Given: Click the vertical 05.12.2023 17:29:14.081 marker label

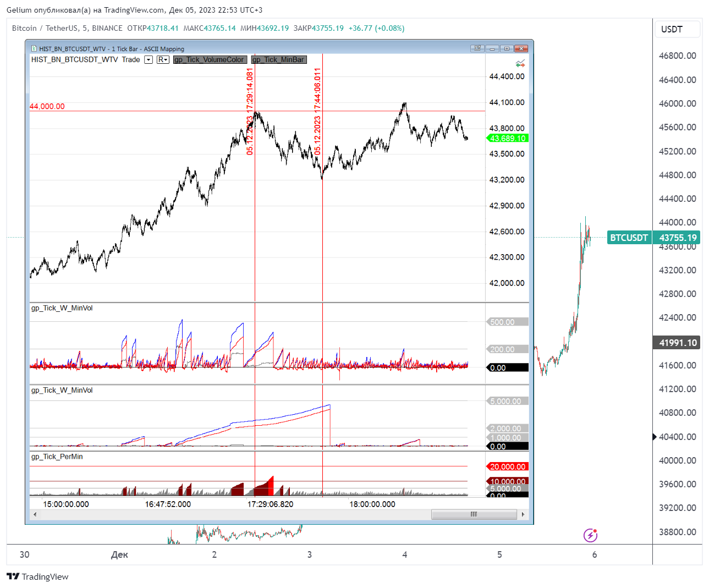Looking at the screenshot, I should click(x=250, y=111).
